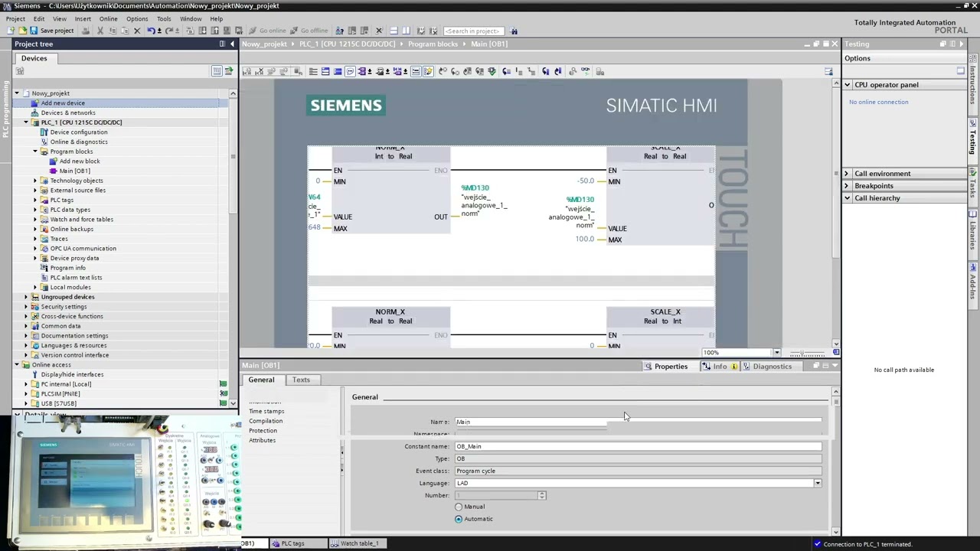Click the cut scissors icon
This screenshot has width=980, height=551.
tap(100, 31)
